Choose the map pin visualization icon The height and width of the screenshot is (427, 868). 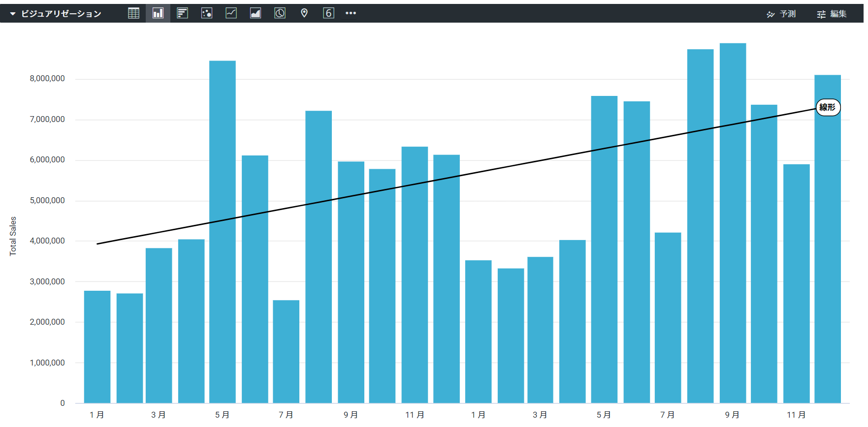[x=304, y=13]
